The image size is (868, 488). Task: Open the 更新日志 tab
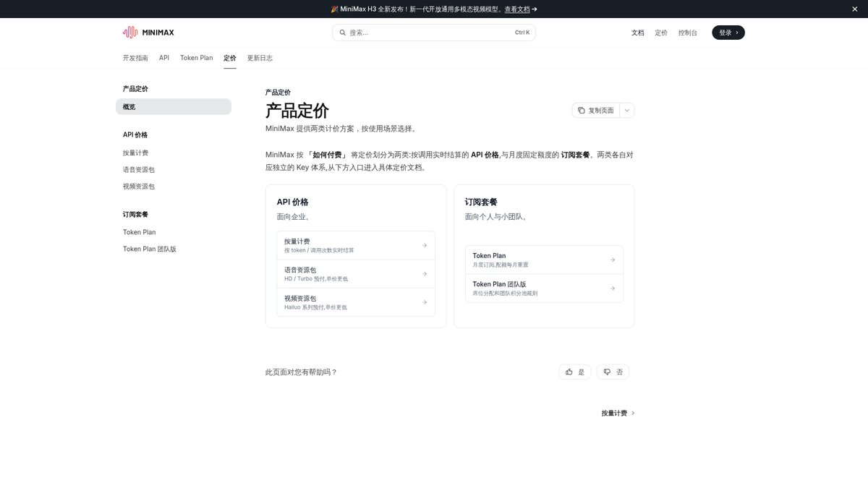[260, 58]
